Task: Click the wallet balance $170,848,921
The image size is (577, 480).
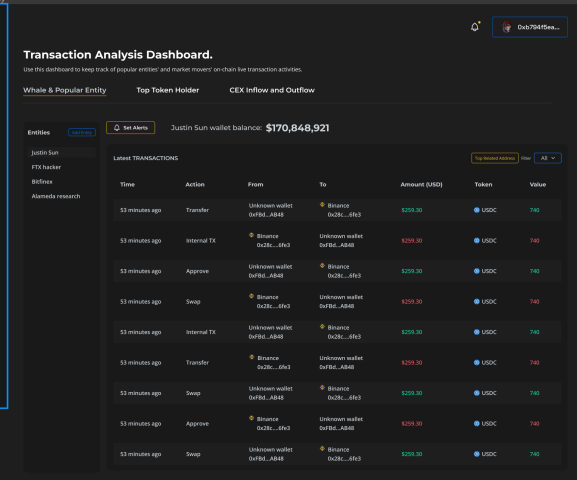Action: click(x=297, y=128)
